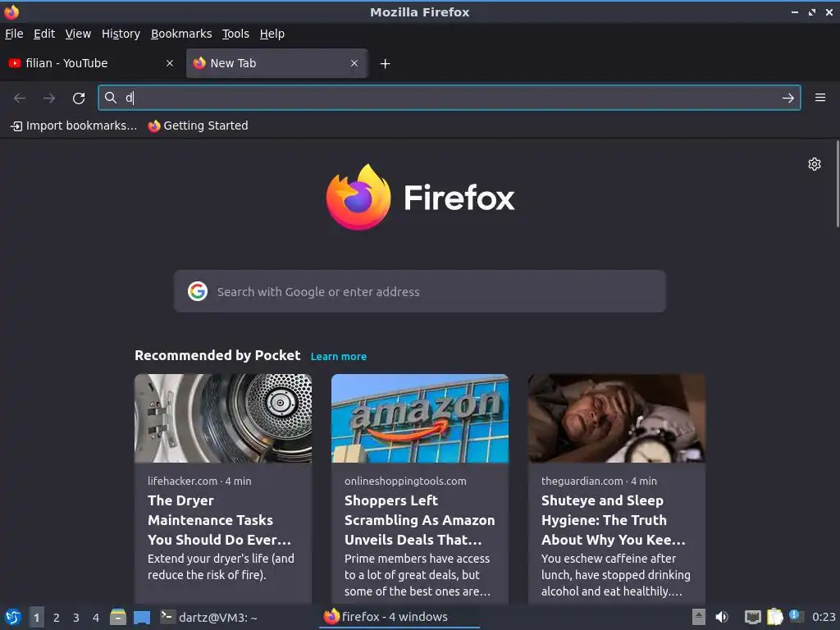Open Shoppers Left Scrambling As Amazon headline
Screen dimensions: 840x630
click(419, 520)
